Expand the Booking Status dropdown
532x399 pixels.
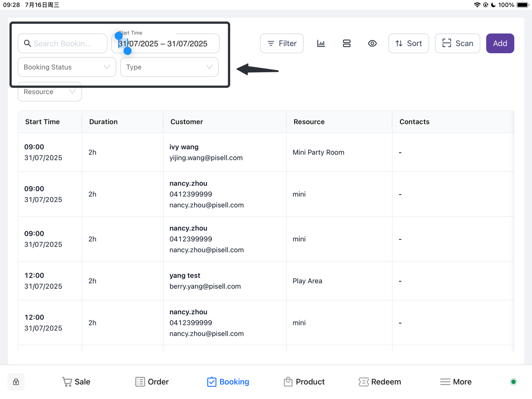coord(66,67)
